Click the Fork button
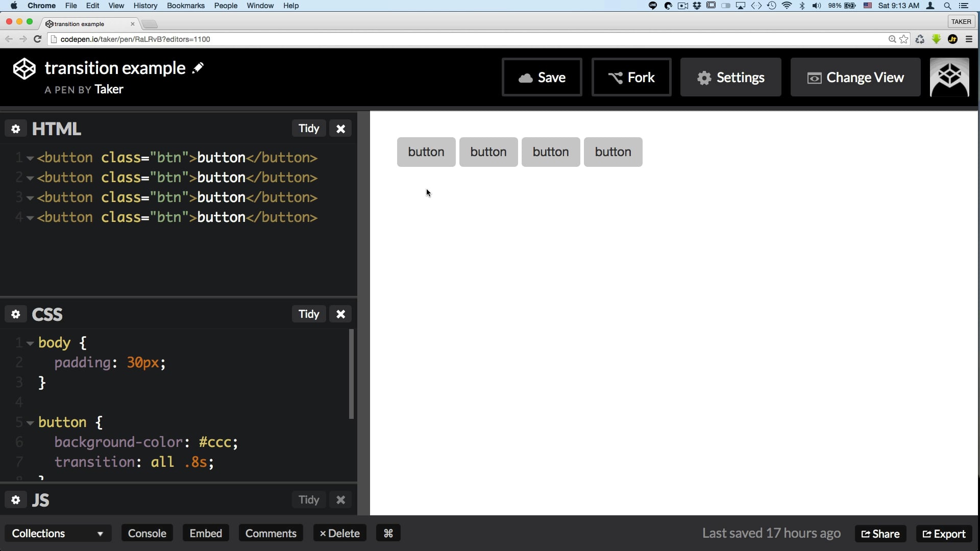 631,77
